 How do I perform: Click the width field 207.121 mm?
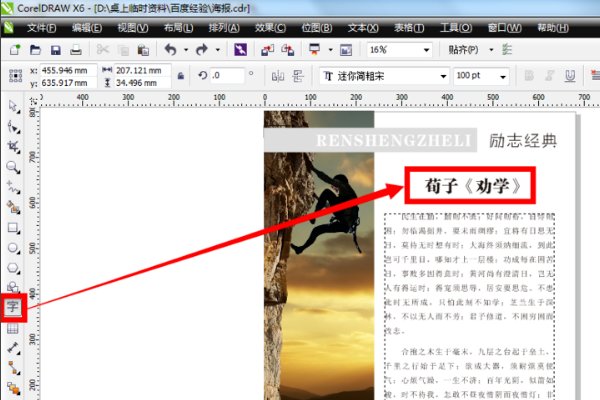[x=142, y=70]
